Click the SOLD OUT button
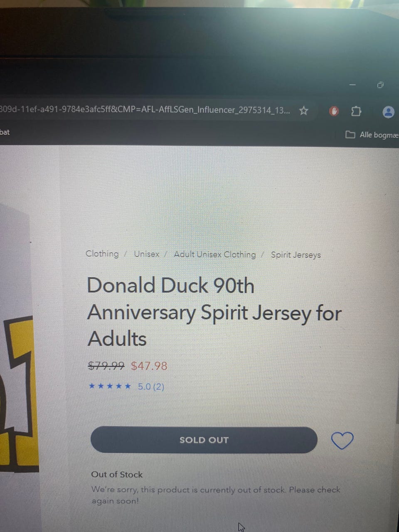 tap(204, 440)
